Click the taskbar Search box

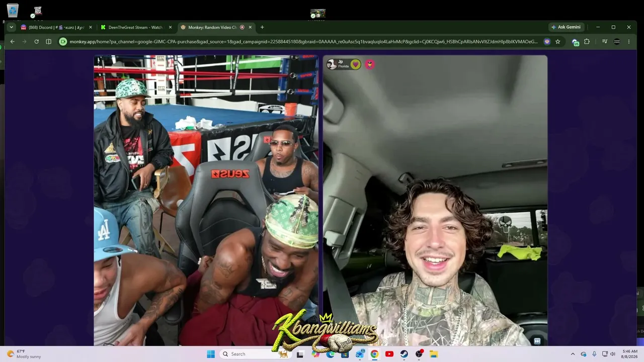pos(255,354)
